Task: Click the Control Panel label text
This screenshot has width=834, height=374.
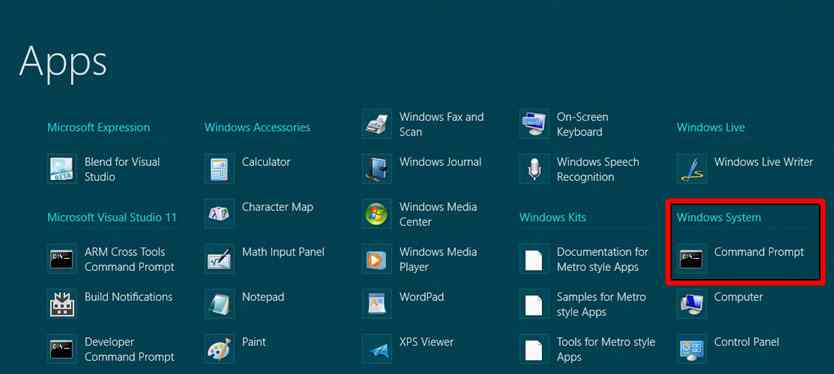Action: [746, 342]
